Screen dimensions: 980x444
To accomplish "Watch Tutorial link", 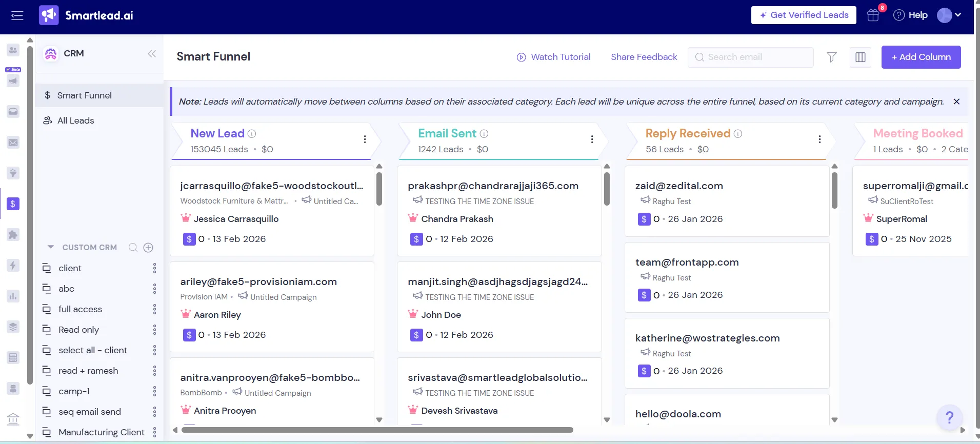I will (x=553, y=57).
